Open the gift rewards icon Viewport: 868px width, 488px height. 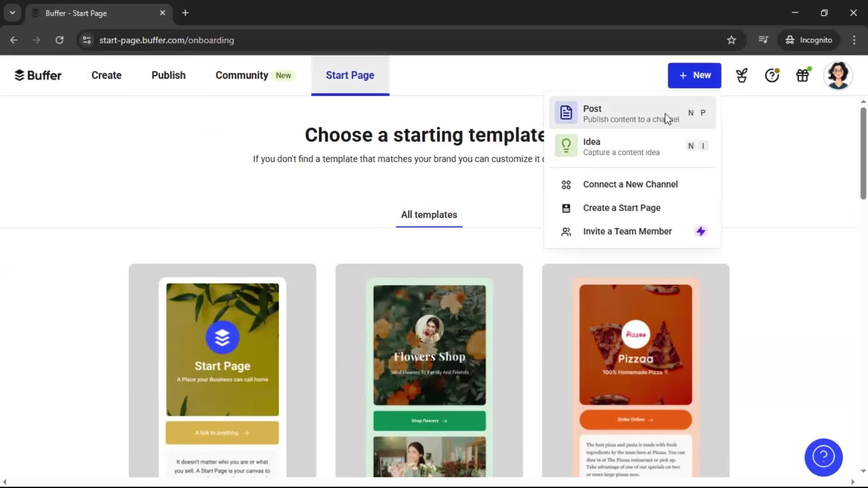pos(802,75)
